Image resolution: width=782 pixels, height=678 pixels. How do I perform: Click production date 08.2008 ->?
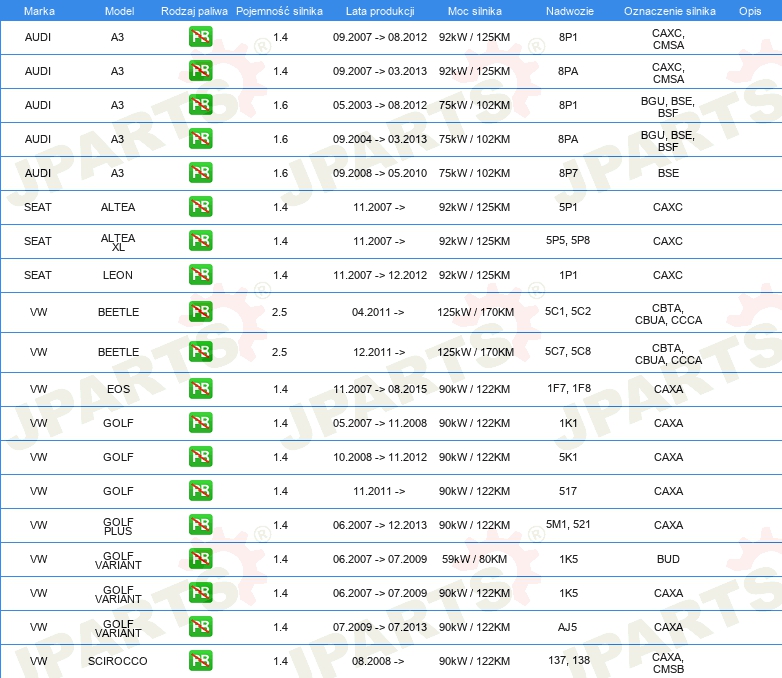point(378,661)
